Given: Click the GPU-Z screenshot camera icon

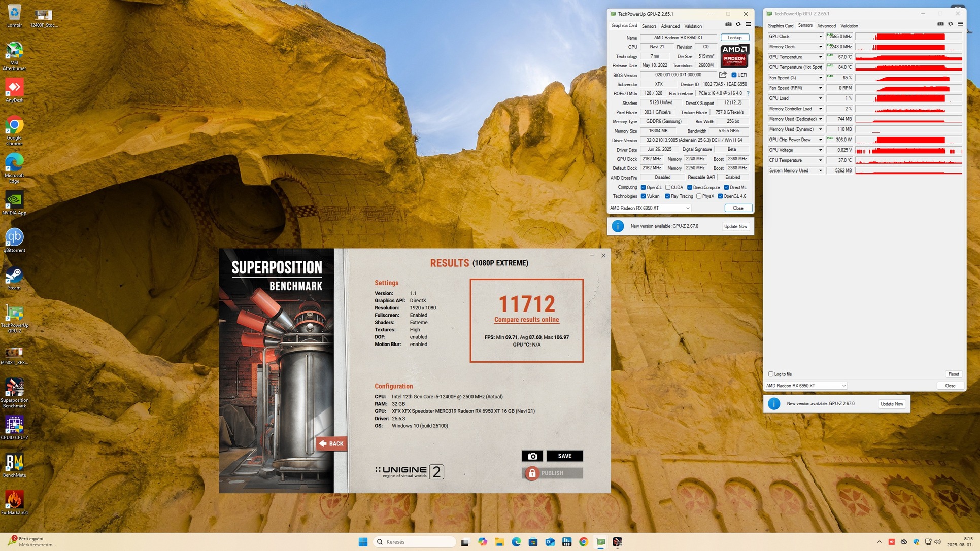Looking at the screenshot, I should (728, 24).
